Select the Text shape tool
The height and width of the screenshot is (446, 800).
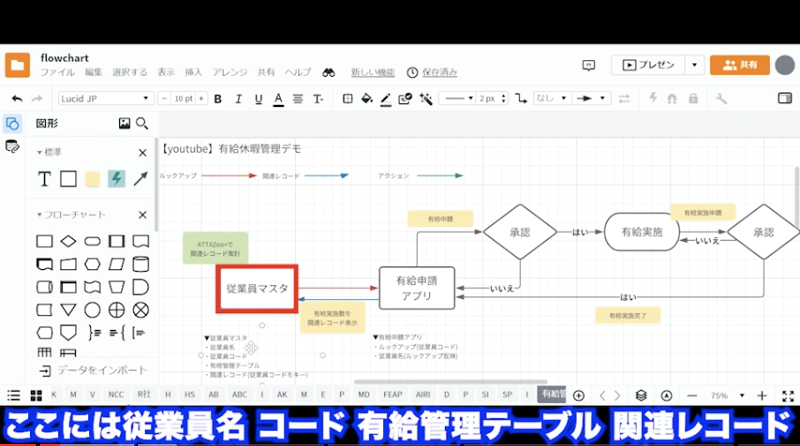44,179
